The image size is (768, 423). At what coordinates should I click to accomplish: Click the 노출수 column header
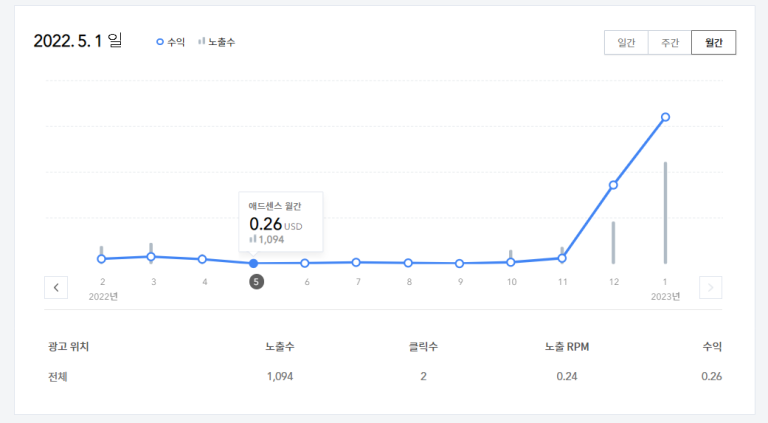pyautogui.click(x=279, y=346)
